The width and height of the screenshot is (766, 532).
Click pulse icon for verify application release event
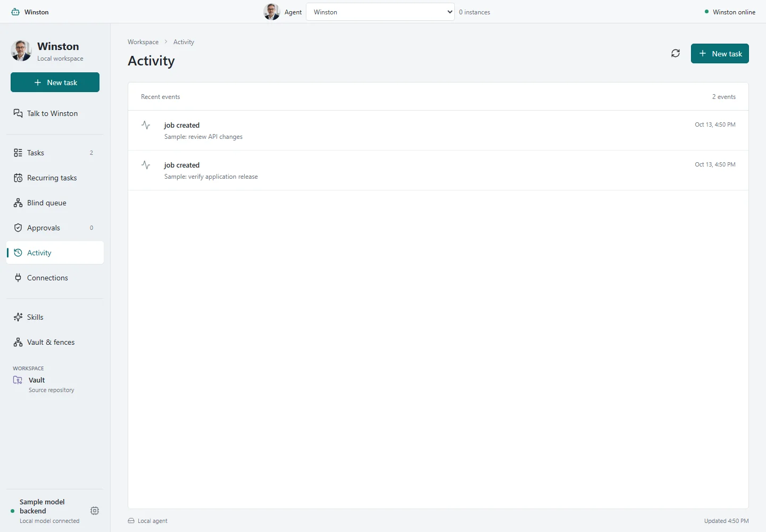146,165
